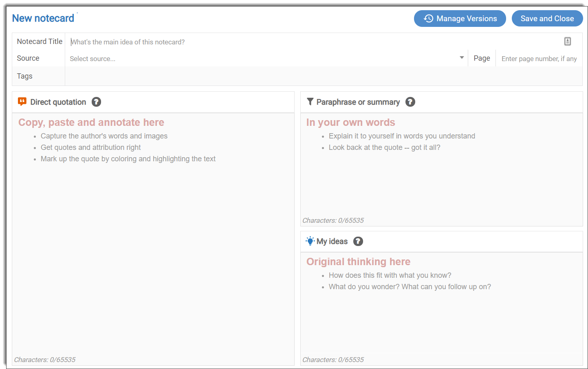The height and width of the screenshot is (369, 588).
Task: Open the My ideas help question mark
Action: click(358, 241)
